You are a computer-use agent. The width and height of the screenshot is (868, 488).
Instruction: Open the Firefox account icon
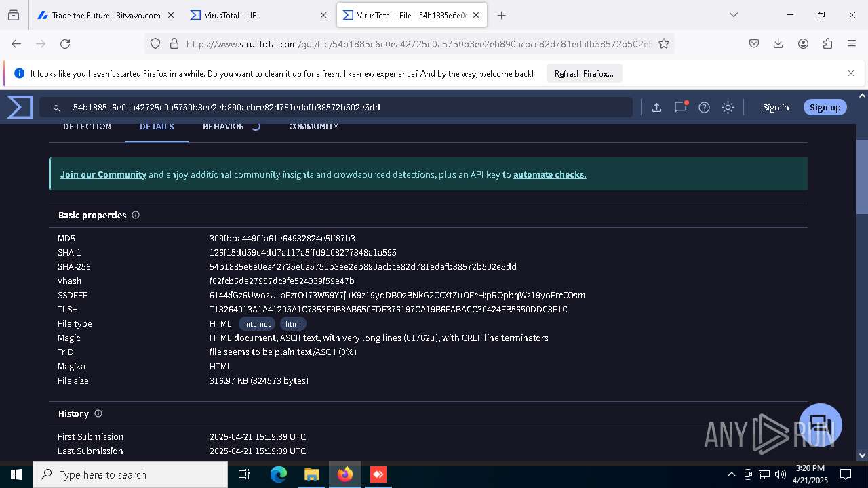click(x=803, y=43)
